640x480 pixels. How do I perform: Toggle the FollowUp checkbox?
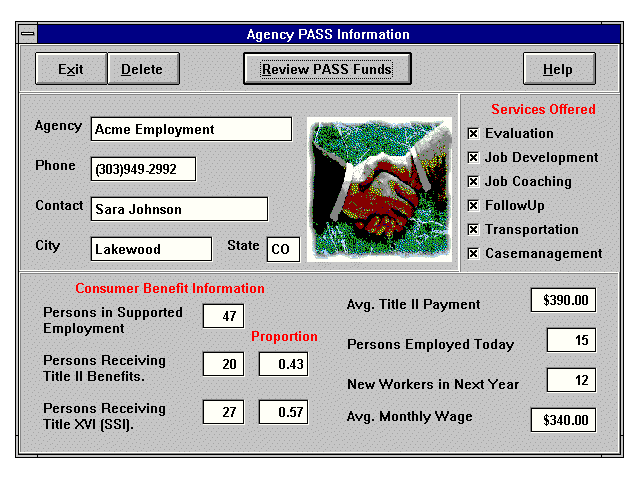coord(473,205)
